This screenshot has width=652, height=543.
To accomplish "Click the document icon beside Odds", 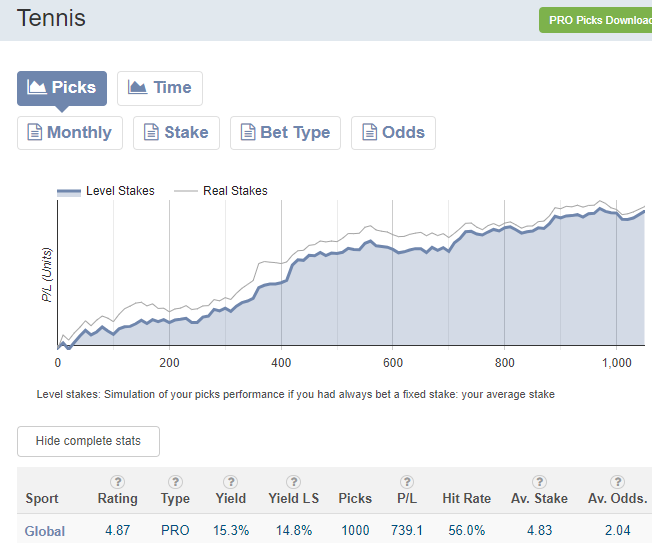I will click(370, 132).
